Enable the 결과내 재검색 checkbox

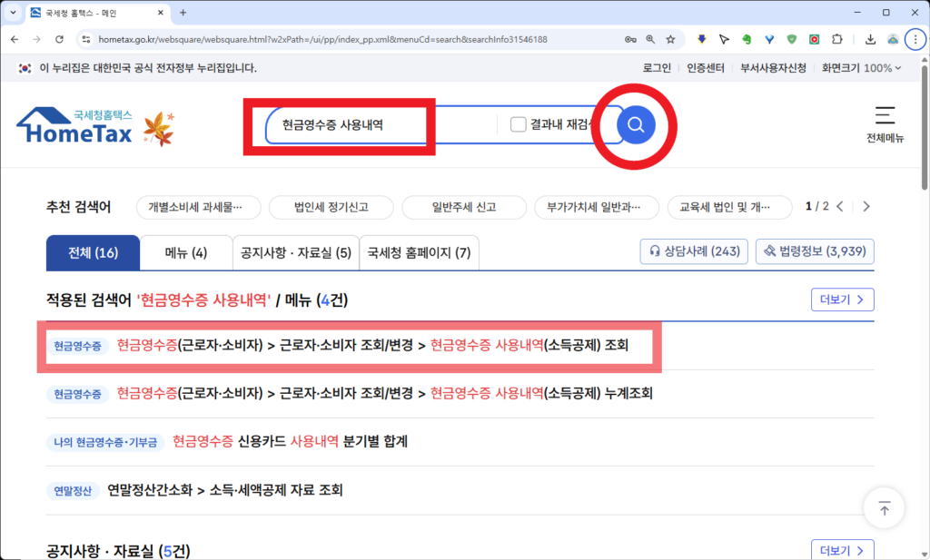tap(519, 124)
